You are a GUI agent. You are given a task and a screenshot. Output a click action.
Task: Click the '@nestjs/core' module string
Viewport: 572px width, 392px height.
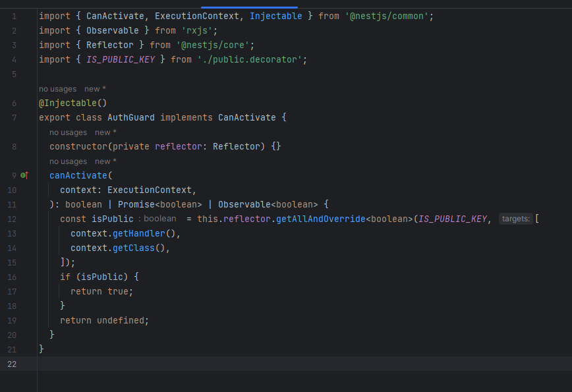(213, 45)
